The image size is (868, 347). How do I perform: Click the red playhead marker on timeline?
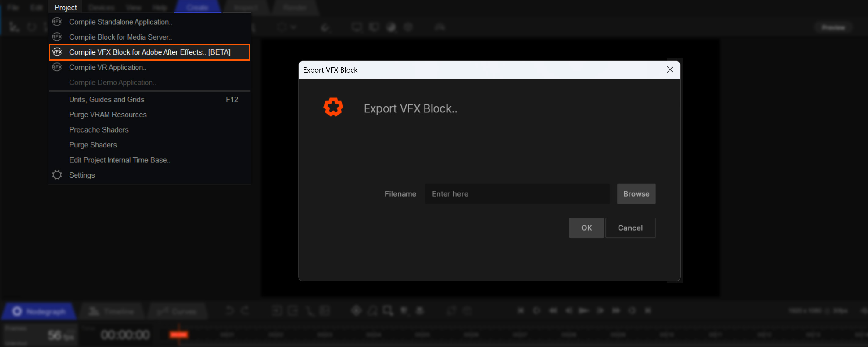click(179, 334)
